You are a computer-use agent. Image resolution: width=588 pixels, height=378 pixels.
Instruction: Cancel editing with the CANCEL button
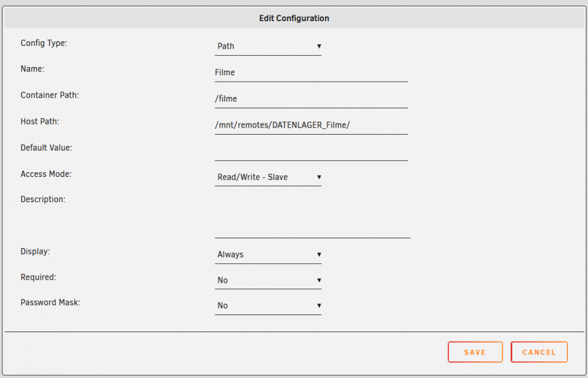coord(539,352)
